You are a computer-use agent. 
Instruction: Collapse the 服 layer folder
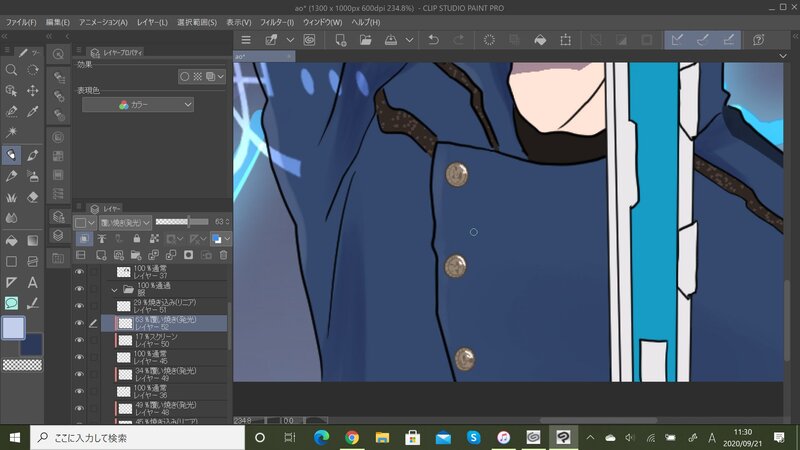[114, 290]
